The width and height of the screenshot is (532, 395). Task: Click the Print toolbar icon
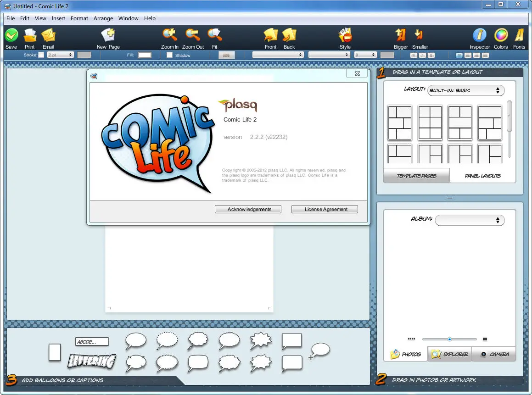pyautogui.click(x=30, y=35)
